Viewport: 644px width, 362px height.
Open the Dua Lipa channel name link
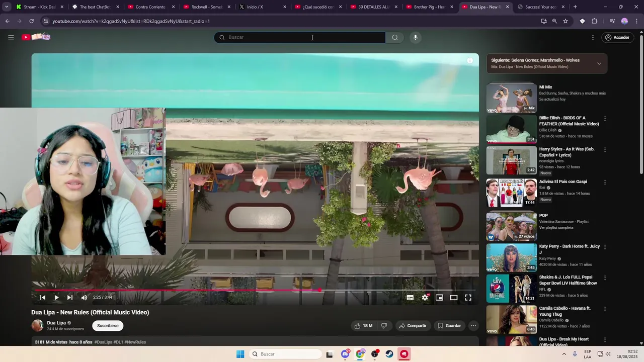(56, 323)
